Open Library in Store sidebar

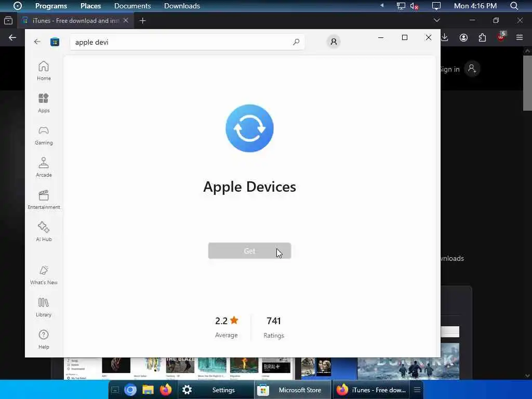[x=44, y=307]
